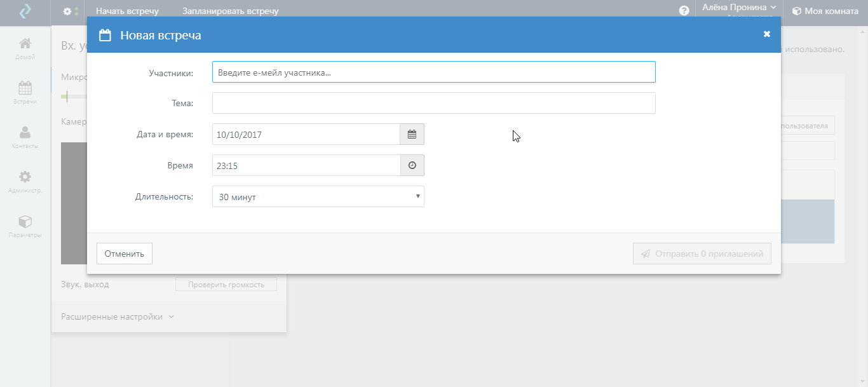The image size is (868, 387).
Task: Open Контакты icon in sidebar
Action: [25, 137]
